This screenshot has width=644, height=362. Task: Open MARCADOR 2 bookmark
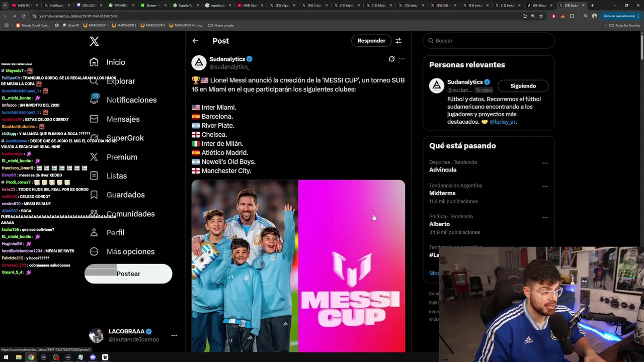(124, 25)
